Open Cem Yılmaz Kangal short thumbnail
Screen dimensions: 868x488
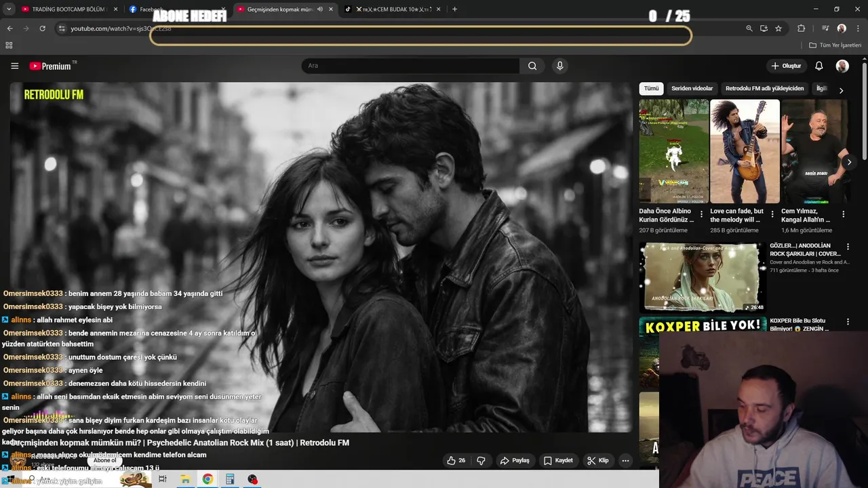point(814,151)
